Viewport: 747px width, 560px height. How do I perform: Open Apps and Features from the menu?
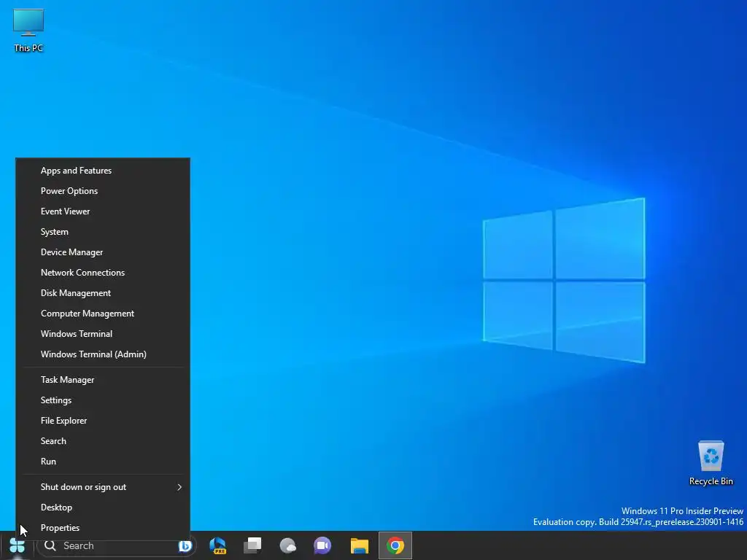103,171
